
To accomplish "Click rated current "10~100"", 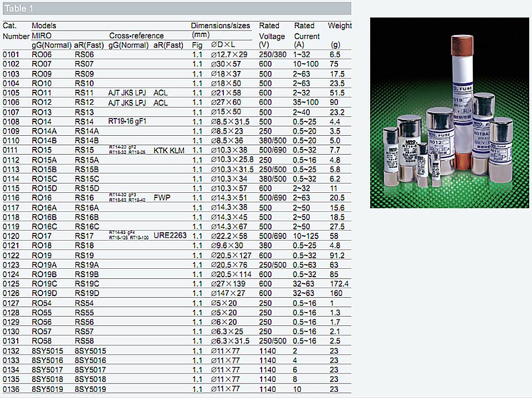I will 306,64.
